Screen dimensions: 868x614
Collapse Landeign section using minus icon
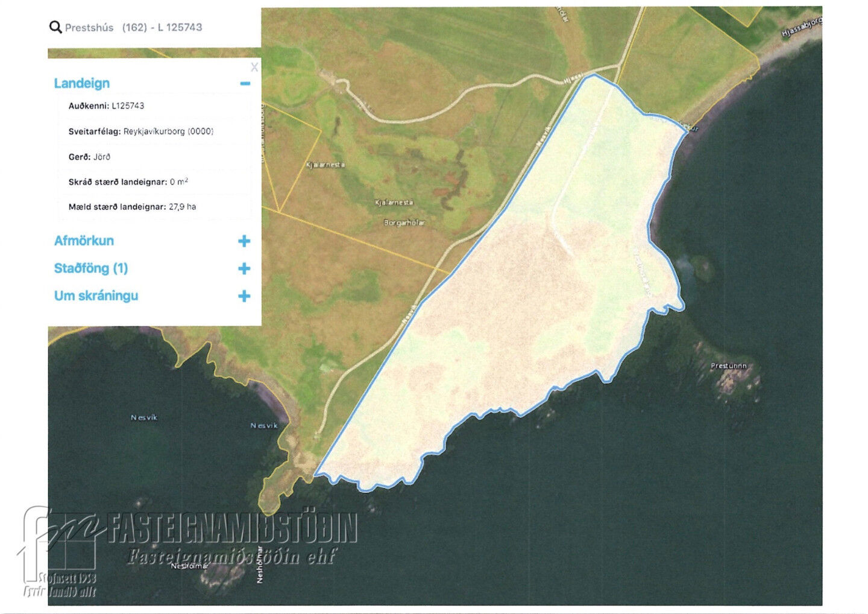pos(245,84)
